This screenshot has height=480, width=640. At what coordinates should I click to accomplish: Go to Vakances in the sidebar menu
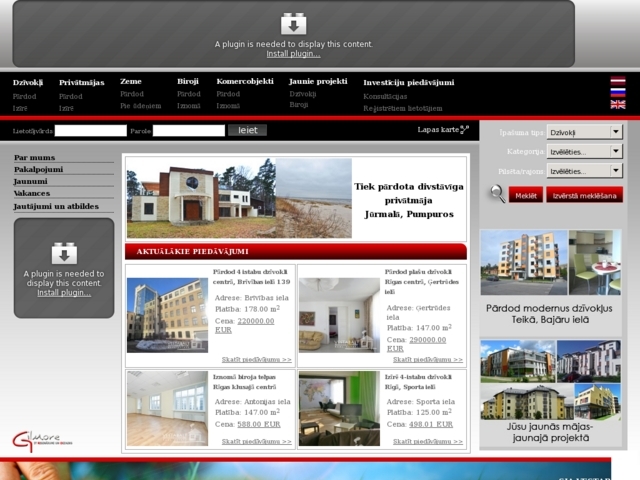pos(32,193)
